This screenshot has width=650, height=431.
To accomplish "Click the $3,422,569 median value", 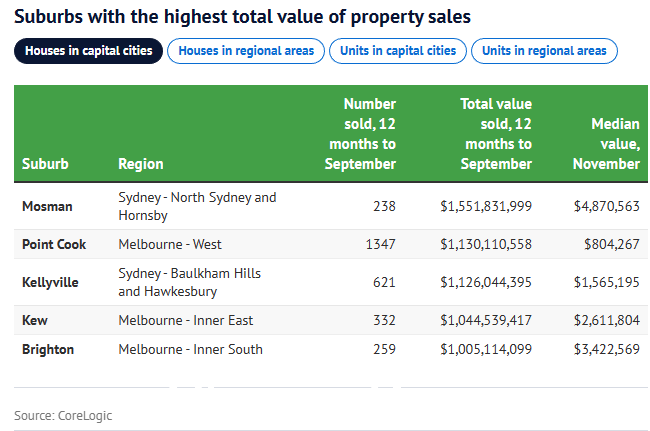I will [x=606, y=350].
